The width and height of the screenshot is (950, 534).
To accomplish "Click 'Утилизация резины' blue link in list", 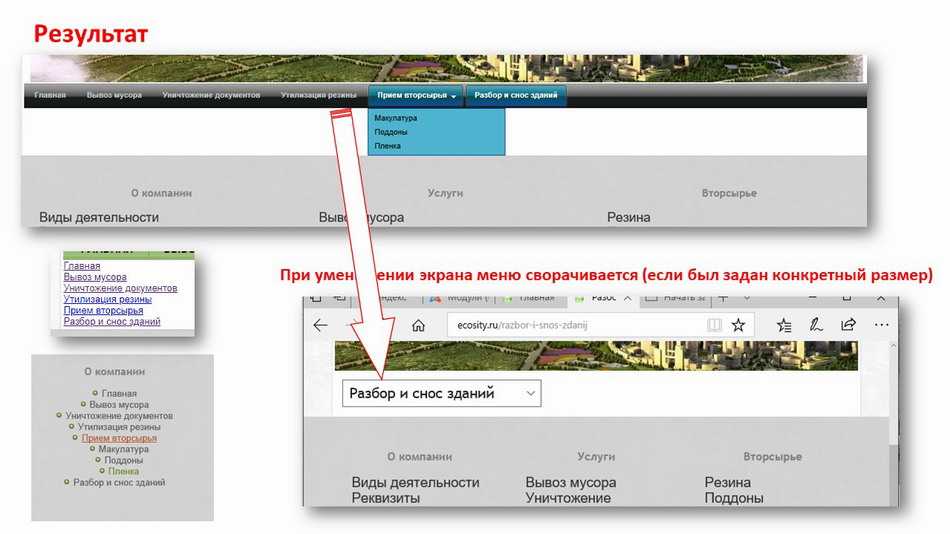I will tap(107, 299).
